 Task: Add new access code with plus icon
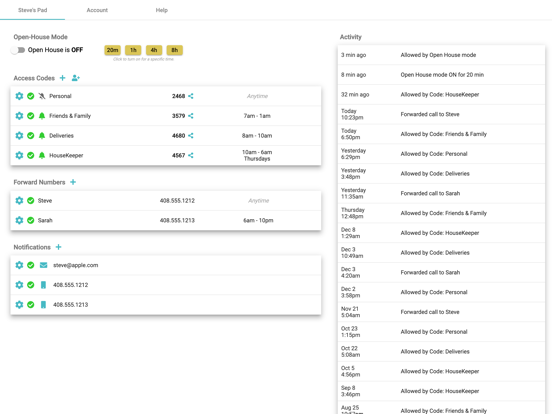click(62, 78)
